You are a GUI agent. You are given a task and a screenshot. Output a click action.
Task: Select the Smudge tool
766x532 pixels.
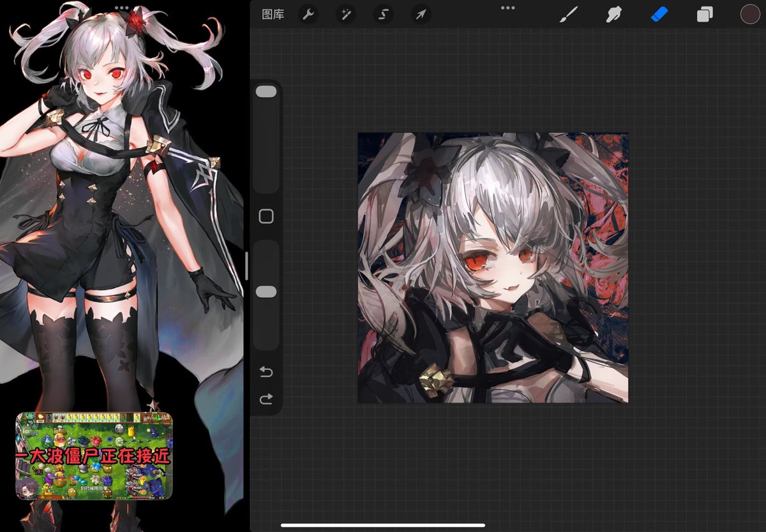[613, 15]
